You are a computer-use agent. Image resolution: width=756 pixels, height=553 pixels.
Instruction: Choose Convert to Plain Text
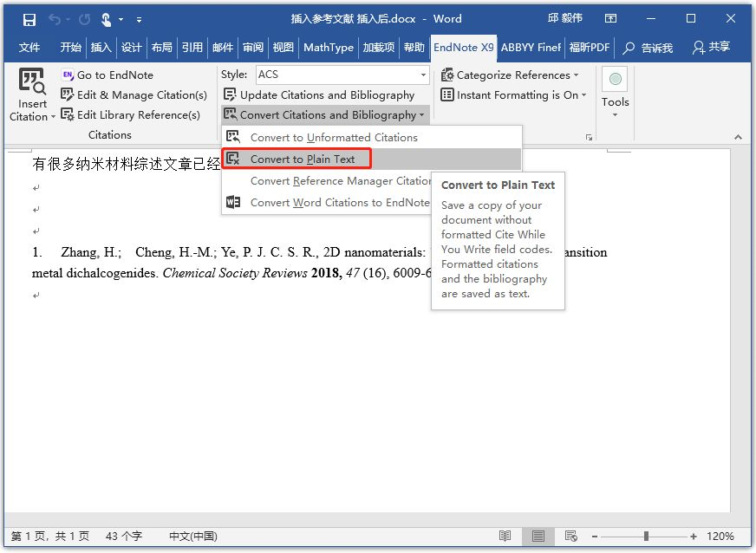pos(371,159)
